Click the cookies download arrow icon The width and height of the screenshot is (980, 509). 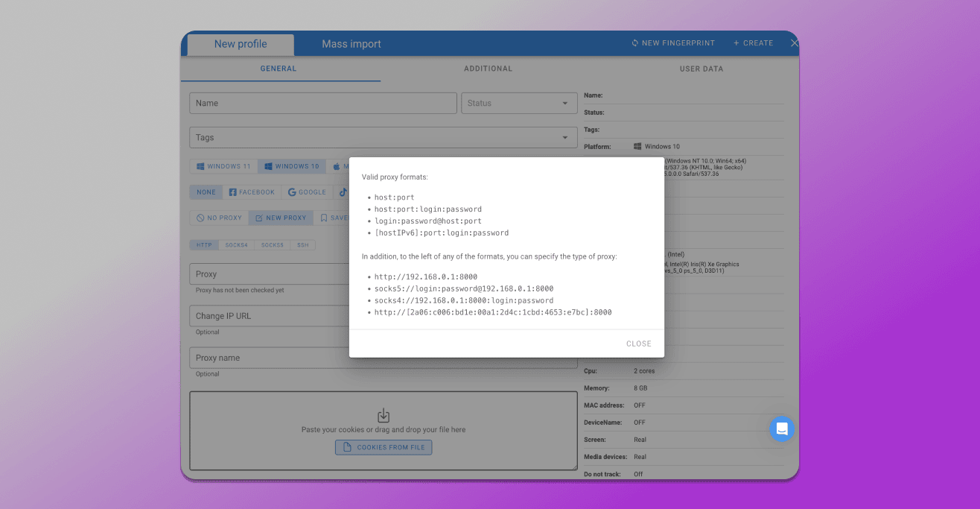384,416
